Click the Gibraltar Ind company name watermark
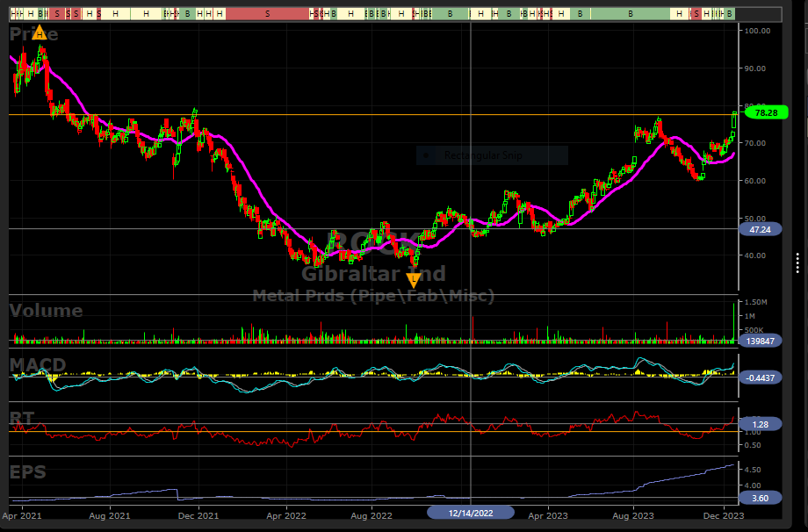The width and height of the screenshot is (808, 532). pyautogui.click(x=373, y=273)
